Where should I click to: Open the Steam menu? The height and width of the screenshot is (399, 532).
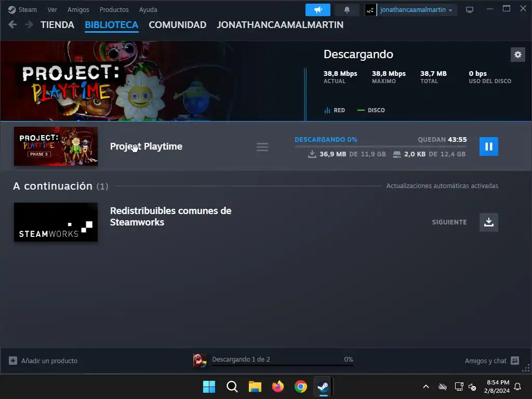click(23, 9)
